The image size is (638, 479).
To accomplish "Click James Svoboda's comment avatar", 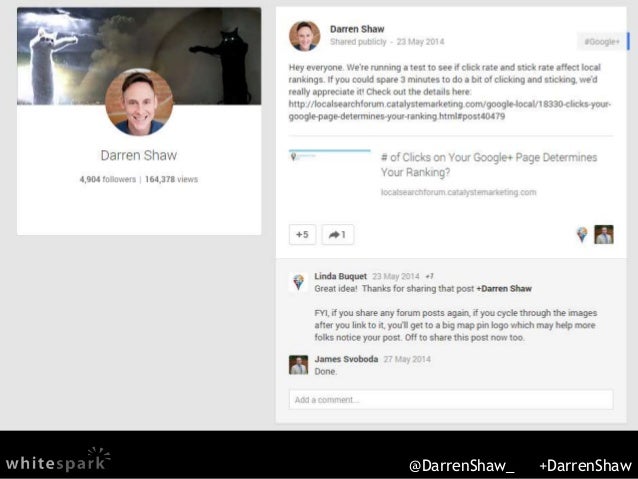I will (x=298, y=365).
